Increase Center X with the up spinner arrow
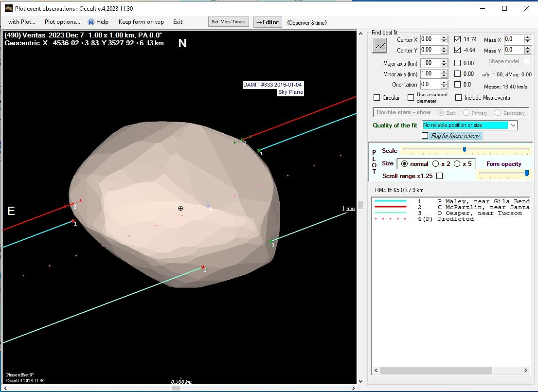The image size is (538, 392). tap(444, 37)
